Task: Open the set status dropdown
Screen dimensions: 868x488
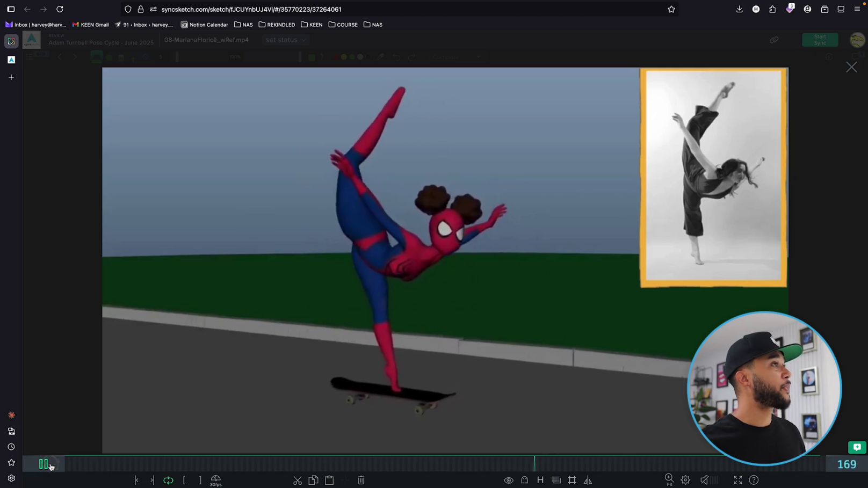Action: (x=286, y=40)
